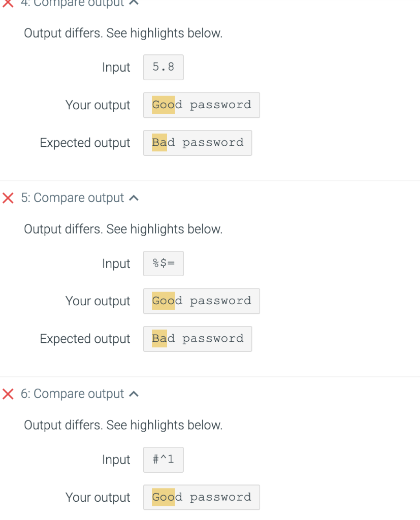Collapse the '5: Compare output' section
420x520 pixels.
point(133,198)
